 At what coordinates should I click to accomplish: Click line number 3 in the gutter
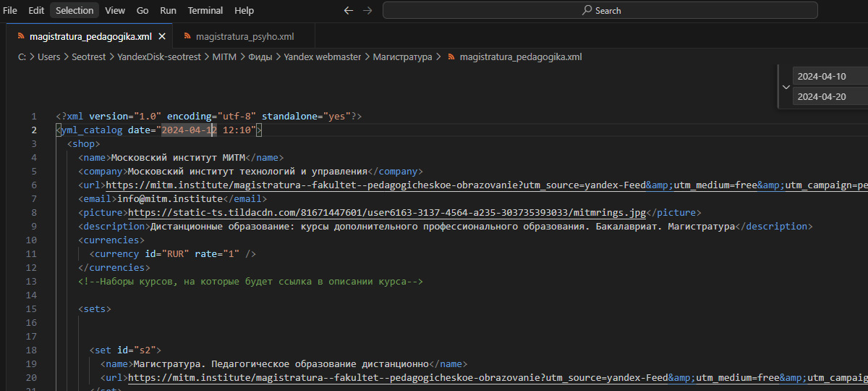coord(33,143)
